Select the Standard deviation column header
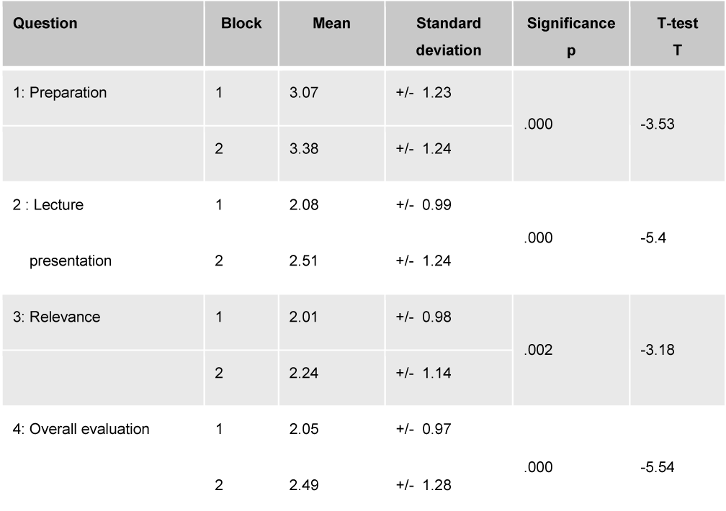 pyautogui.click(x=447, y=36)
